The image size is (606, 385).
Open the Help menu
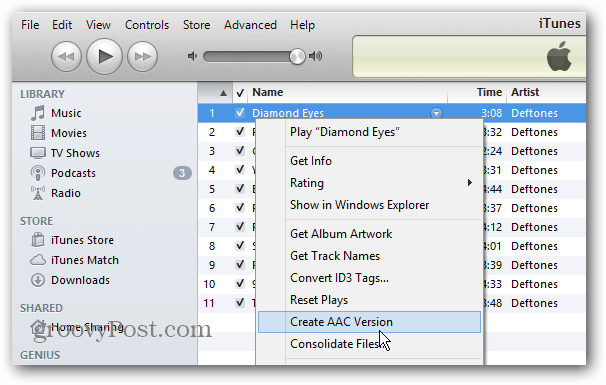303,25
